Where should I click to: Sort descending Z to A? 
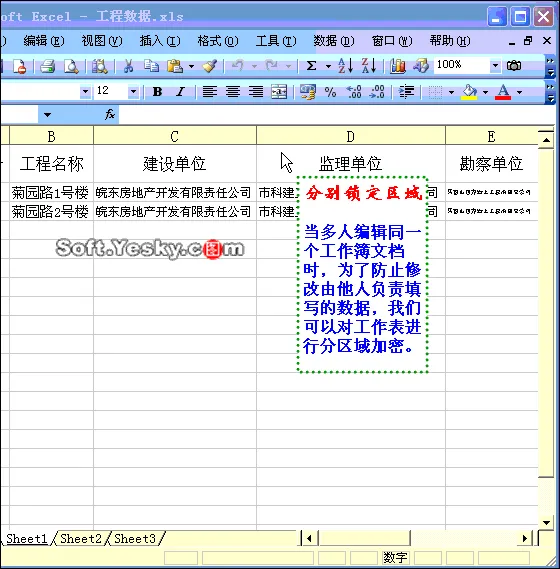(x=369, y=66)
